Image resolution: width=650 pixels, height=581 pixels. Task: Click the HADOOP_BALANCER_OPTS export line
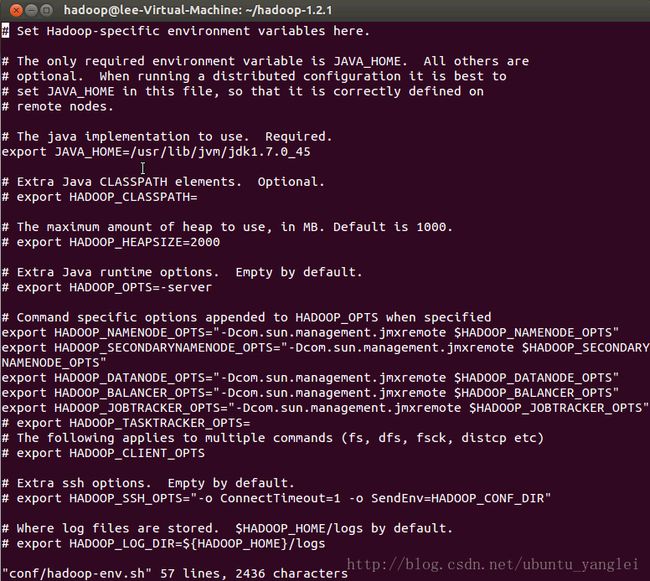tap(310, 393)
